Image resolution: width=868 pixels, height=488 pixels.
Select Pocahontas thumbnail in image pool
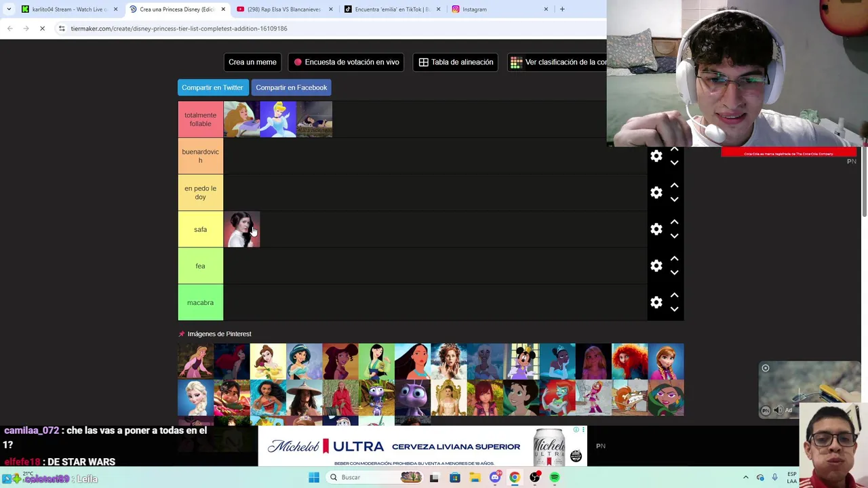[412, 361]
